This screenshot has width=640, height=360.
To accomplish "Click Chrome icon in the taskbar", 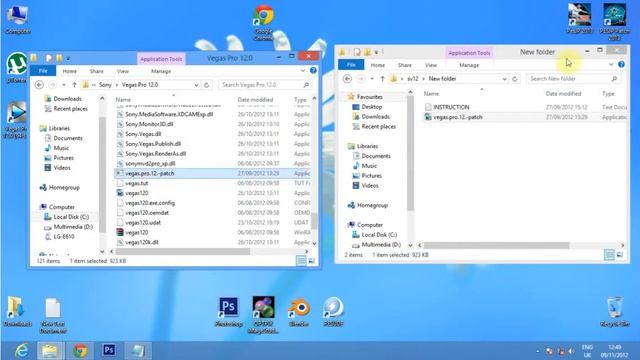I will tap(80, 351).
